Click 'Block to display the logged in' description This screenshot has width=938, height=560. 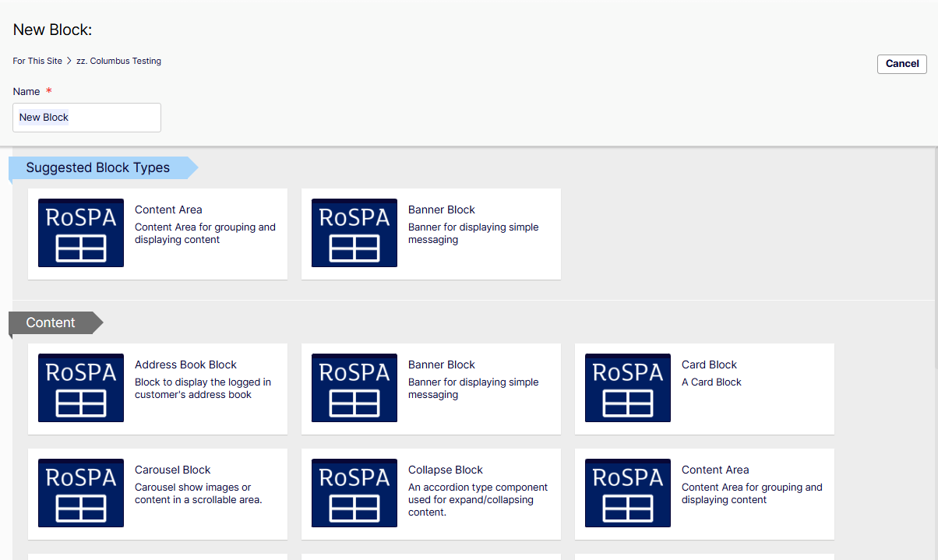(203, 389)
